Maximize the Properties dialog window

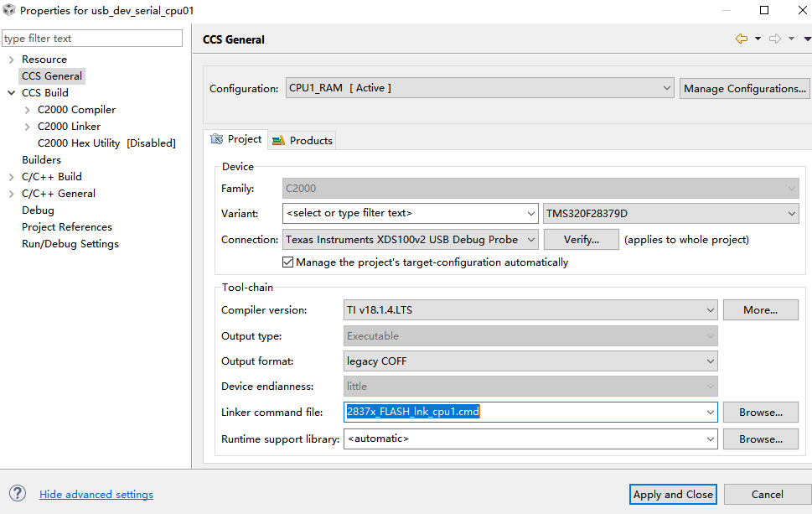(x=764, y=10)
